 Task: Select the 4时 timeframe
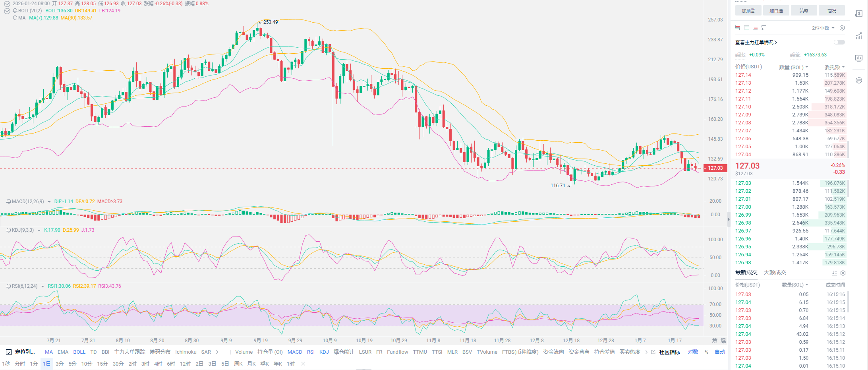coord(158,364)
